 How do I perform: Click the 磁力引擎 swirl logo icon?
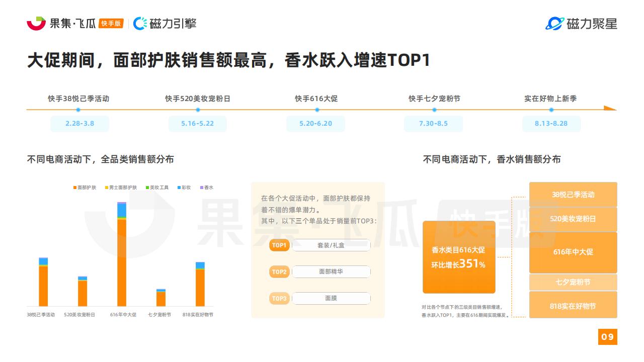(x=140, y=23)
